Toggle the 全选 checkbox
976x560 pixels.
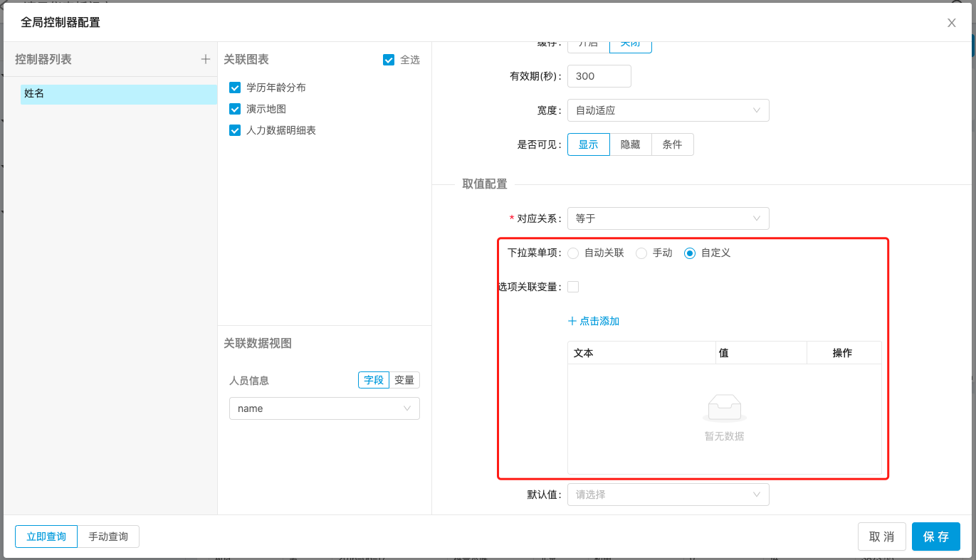[389, 60]
